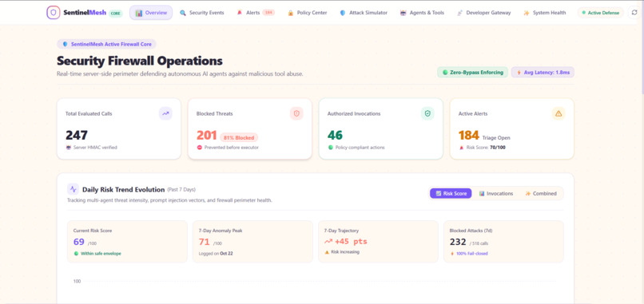Switch to Policy Center tab
Image resolution: width=644 pixels, height=304 pixels.
pos(307,13)
